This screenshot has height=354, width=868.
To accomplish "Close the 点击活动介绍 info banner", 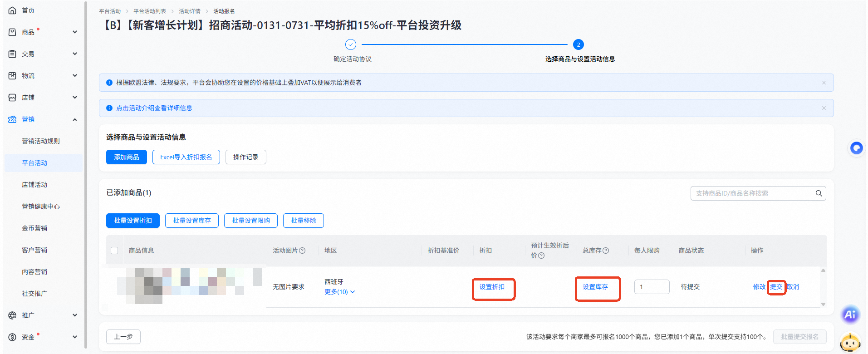I will 824,108.
